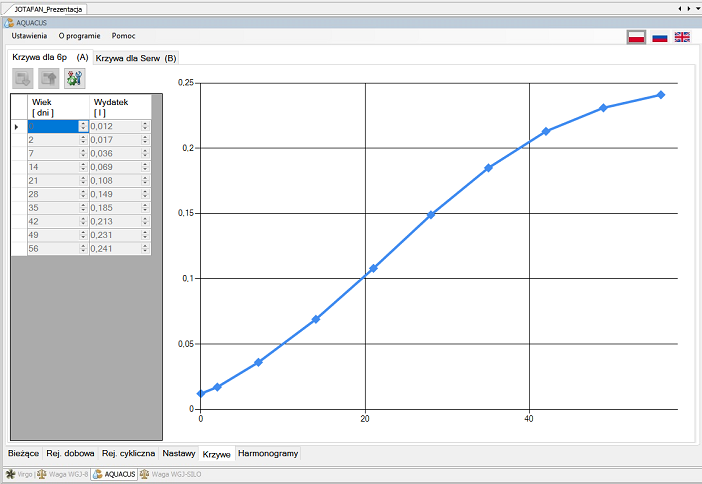Image resolution: width=702 pixels, height=484 pixels.
Task: Switch language to Russian flag
Action: (659, 37)
